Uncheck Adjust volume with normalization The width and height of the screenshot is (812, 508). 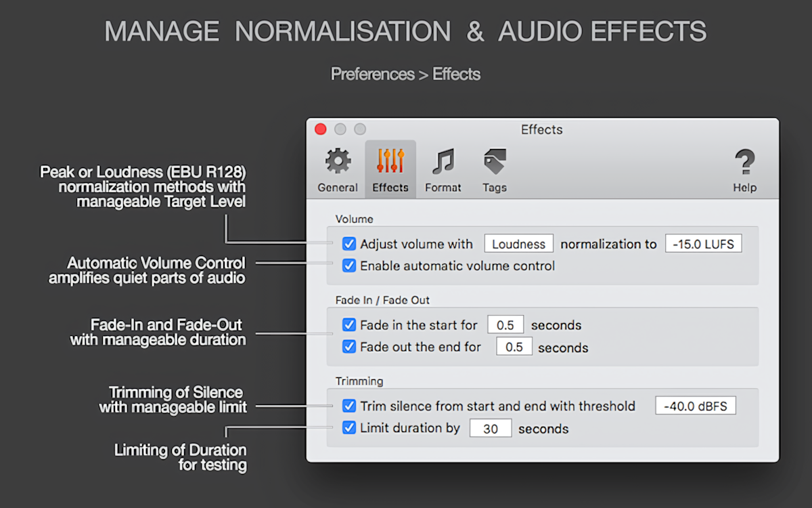click(349, 243)
